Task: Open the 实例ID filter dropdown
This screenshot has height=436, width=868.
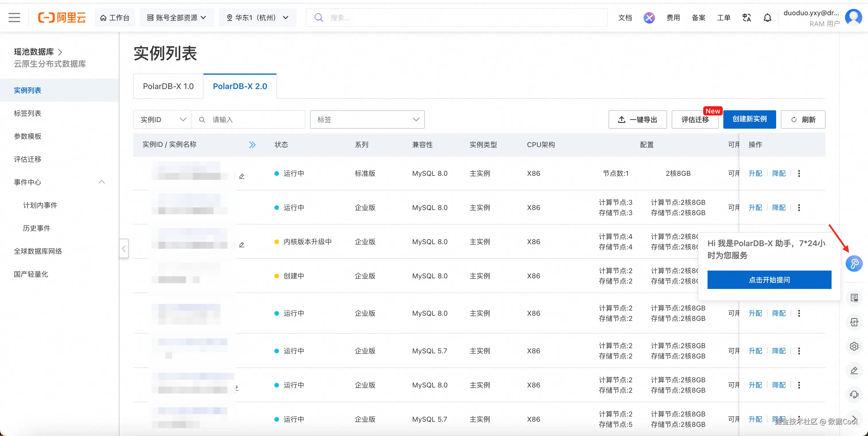Action: pos(163,119)
